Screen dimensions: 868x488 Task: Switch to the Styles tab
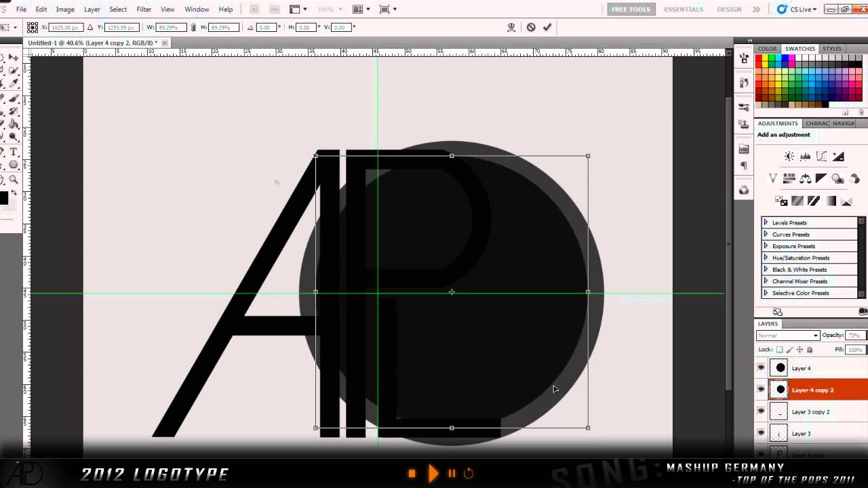832,49
